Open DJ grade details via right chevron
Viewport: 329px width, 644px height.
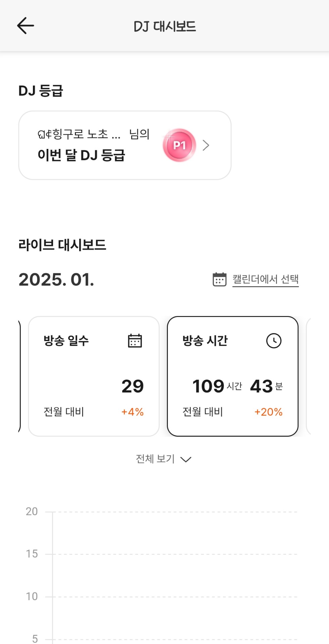point(206,145)
